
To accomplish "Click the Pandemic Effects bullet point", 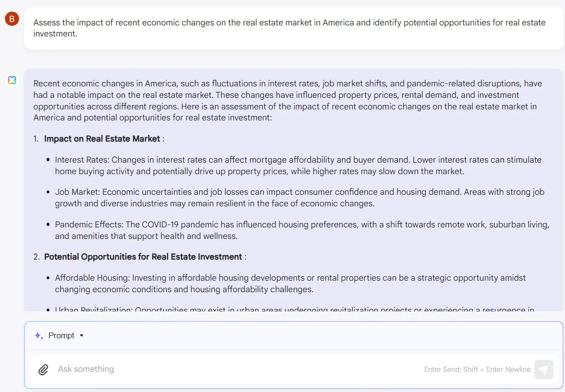I will click(x=298, y=230).
